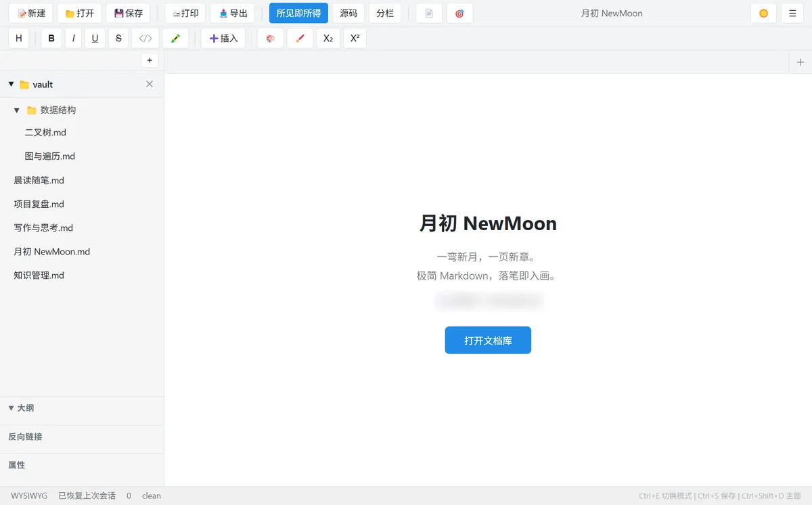
Task: Apply inline code formatting
Action: tap(145, 38)
